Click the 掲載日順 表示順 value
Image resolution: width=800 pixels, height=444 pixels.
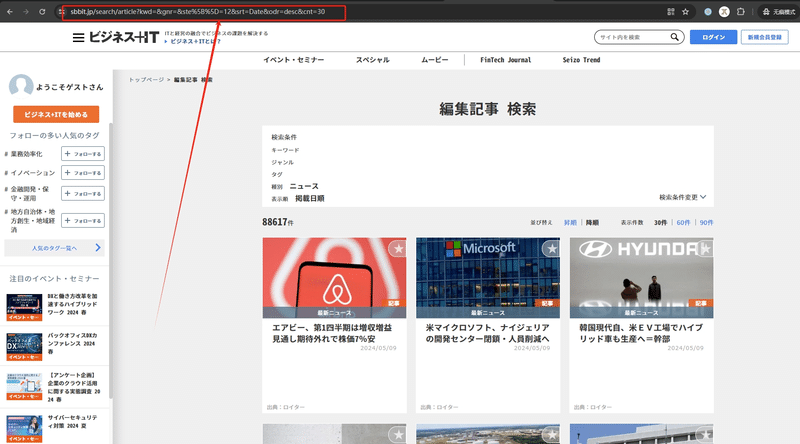tap(310, 199)
